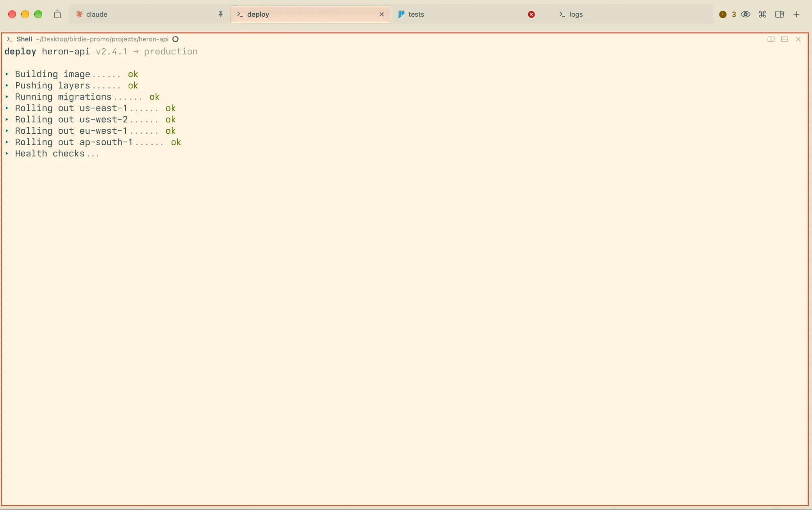Split the shell pane vertically
The height and width of the screenshot is (510, 812).
(x=771, y=39)
